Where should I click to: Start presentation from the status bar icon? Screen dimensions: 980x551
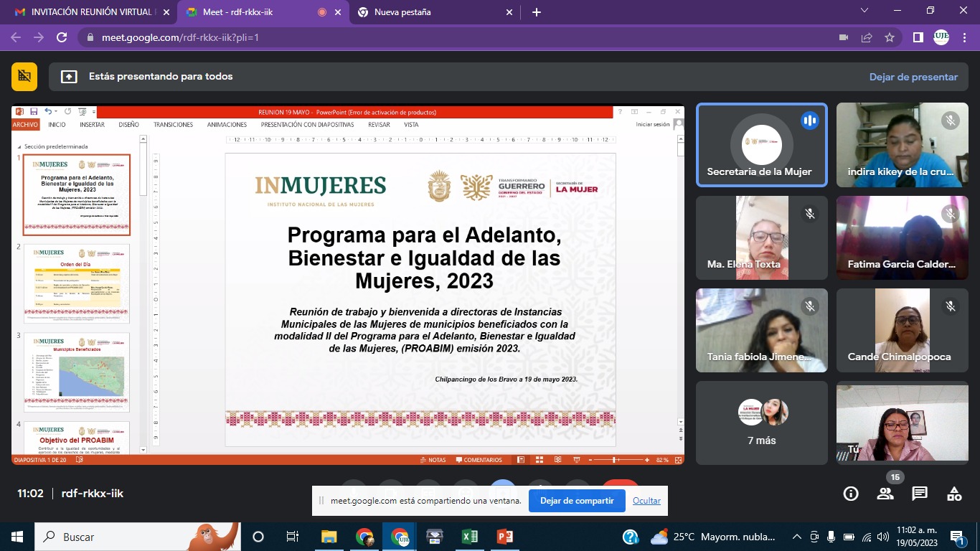point(577,460)
